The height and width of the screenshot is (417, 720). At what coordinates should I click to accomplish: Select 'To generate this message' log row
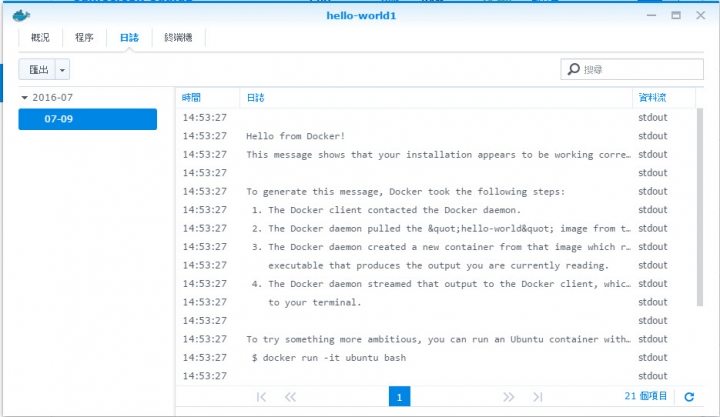coord(436,192)
